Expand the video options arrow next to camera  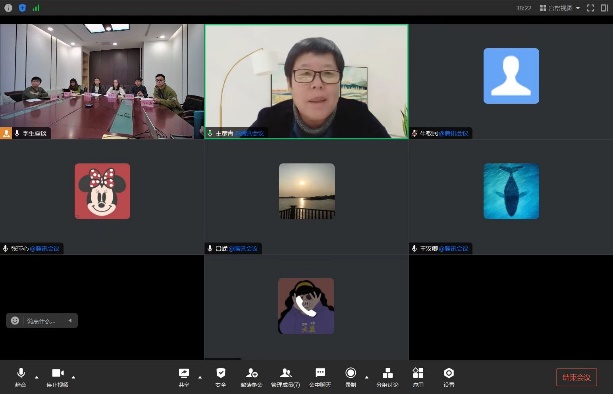click(x=73, y=377)
